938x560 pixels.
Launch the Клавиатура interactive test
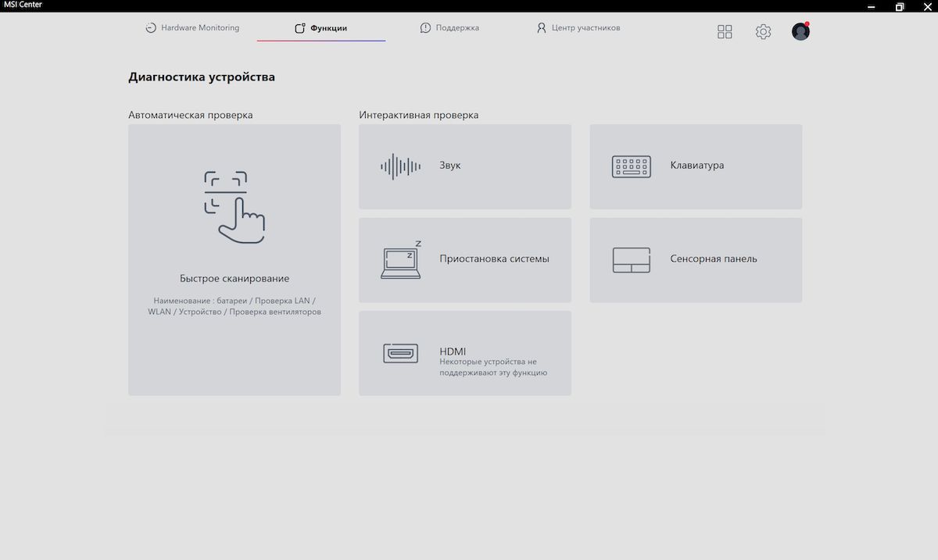tap(696, 166)
